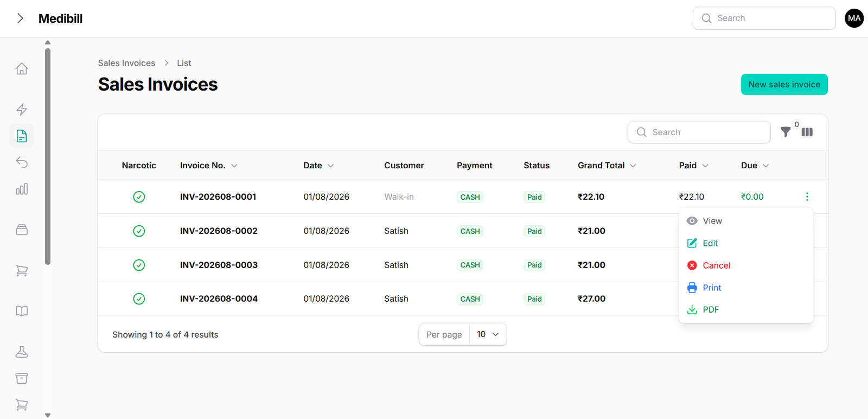Screen dimensions: 868x419
Task: Click Paid badge in INV-202608-0003 row
Action: [x=534, y=265]
